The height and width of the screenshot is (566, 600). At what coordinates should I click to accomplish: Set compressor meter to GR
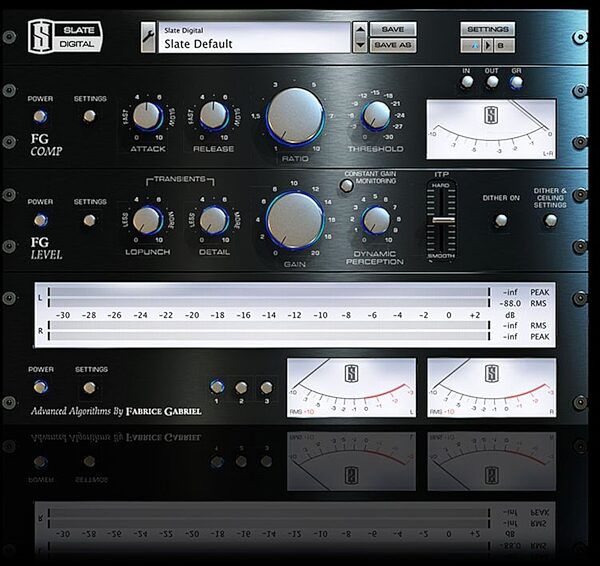tap(516, 82)
